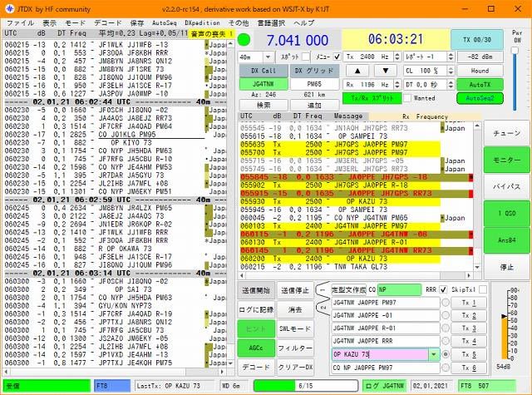
Task: Click the JTDX app icon in title bar
Action: (9, 8)
